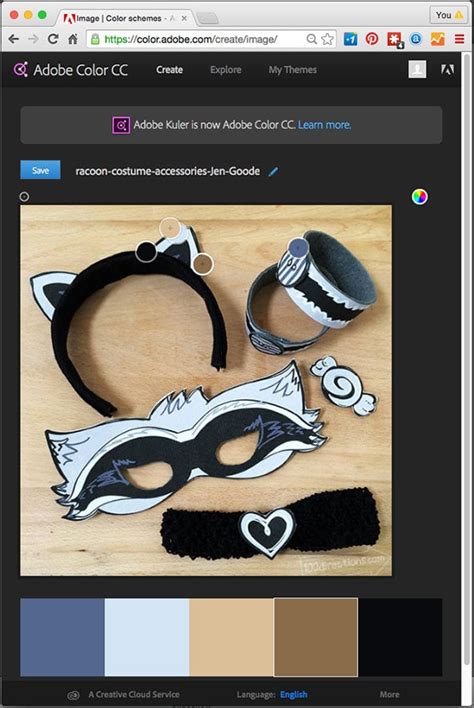Open the Create tab
This screenshot has height=708, width=474.
click(169, 70)
